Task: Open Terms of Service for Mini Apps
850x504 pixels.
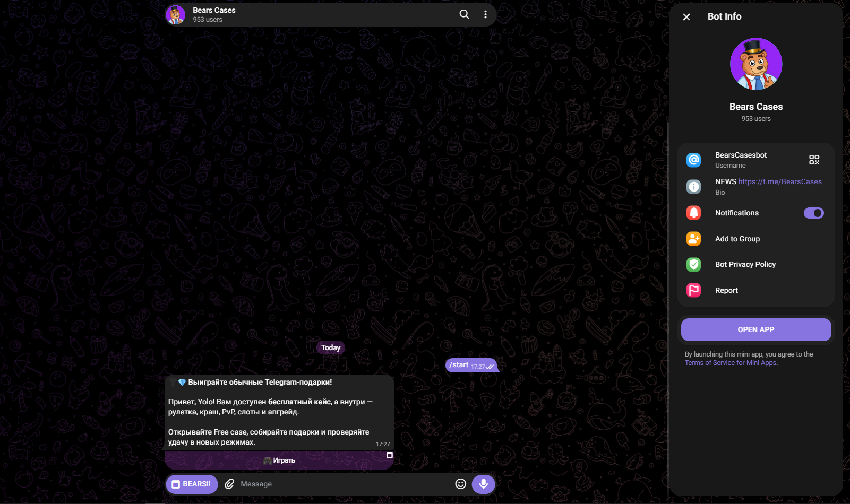Action: tap(731, 363)
